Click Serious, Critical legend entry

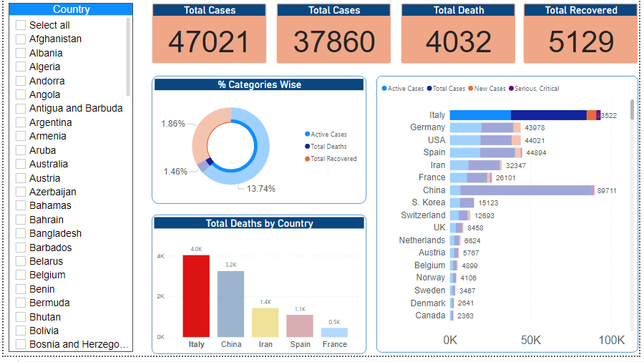coord(534,89)
